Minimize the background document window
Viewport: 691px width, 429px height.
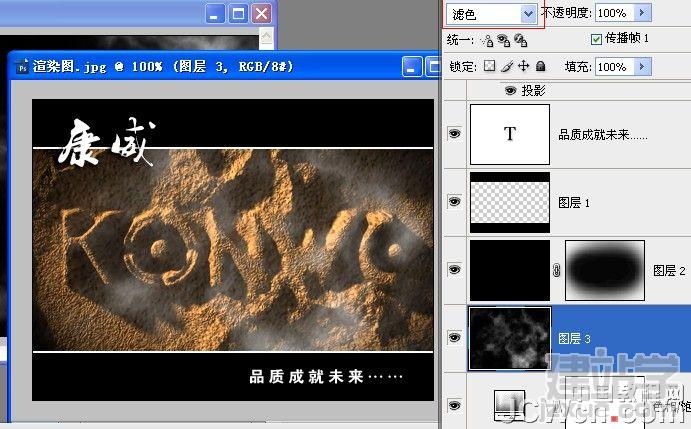tap(215, 14)
